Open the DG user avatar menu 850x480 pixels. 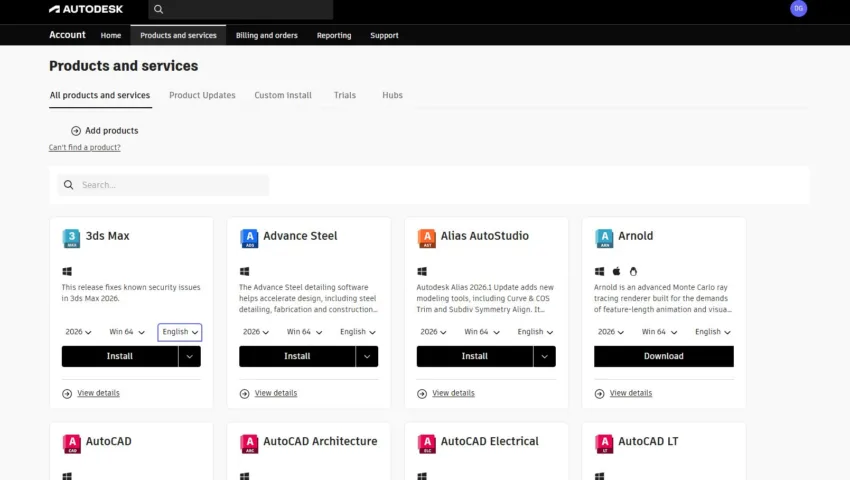(x=798, y=9)
